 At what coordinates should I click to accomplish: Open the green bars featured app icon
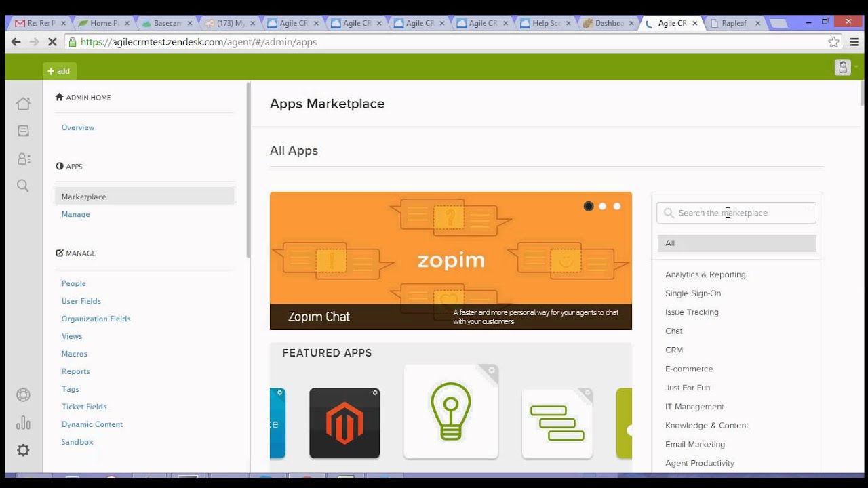coord(557,423)
